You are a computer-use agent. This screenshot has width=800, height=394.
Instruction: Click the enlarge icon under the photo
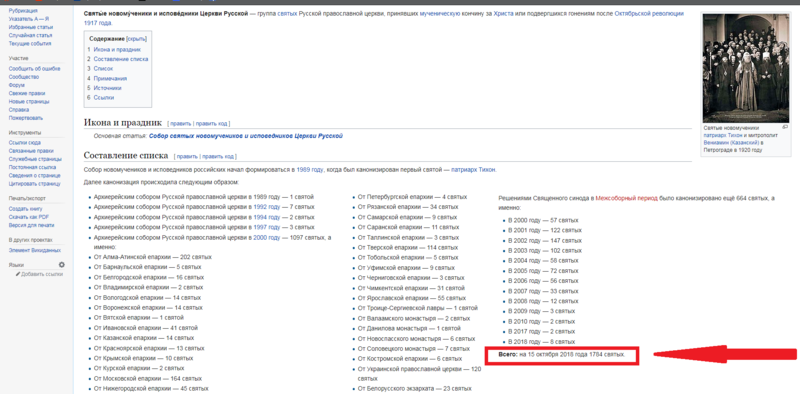tap(785, 127)
